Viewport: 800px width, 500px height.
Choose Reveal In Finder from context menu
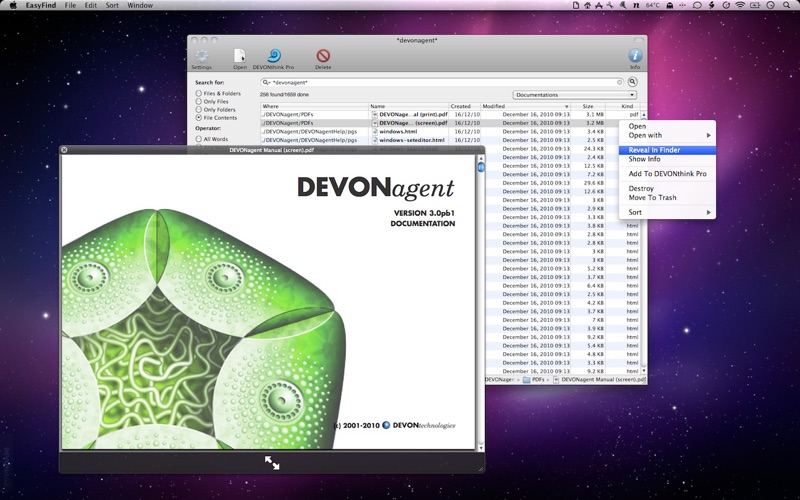point(655,150)
